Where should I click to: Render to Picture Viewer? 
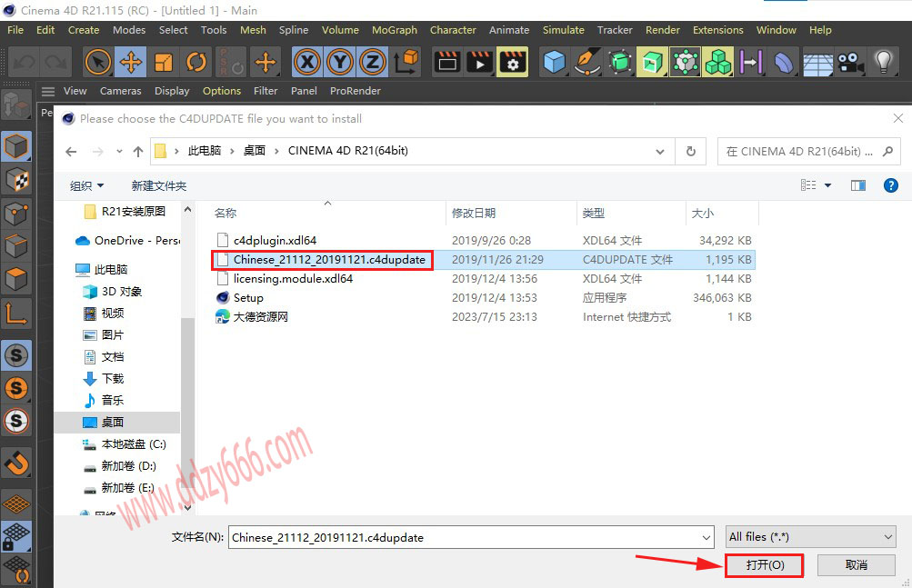(480, 62)
